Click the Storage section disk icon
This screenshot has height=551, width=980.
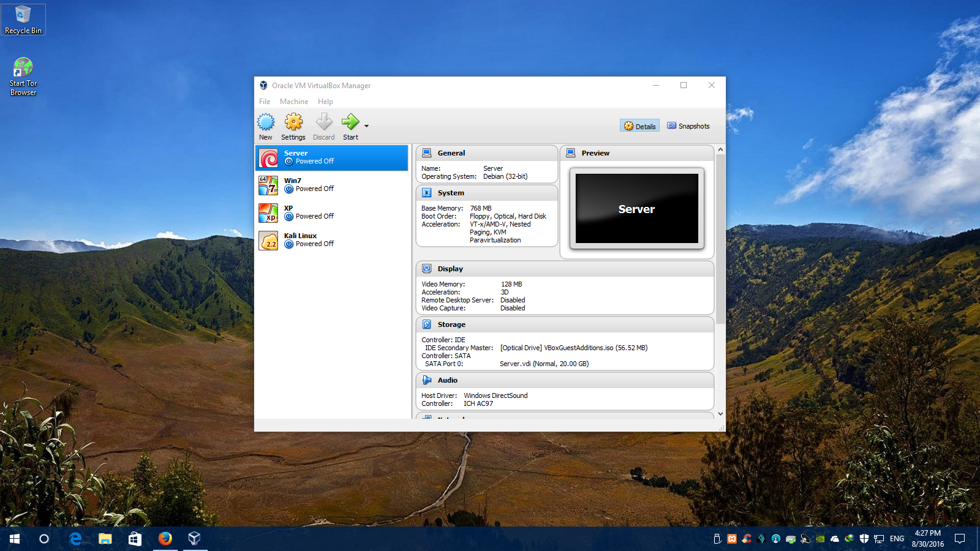click(427, 324)
